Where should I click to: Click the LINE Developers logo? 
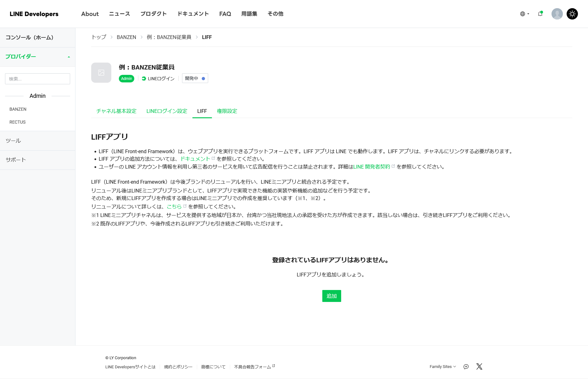point(34,14)
